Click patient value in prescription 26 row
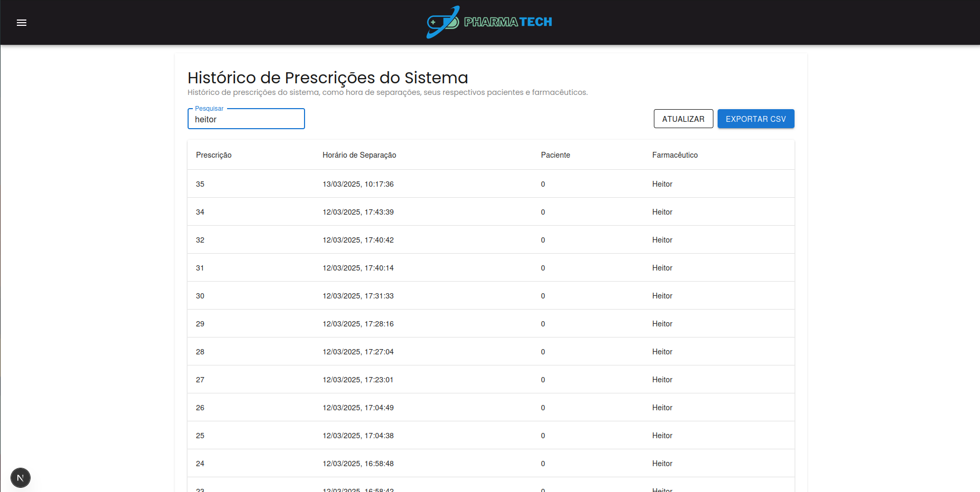Screen dimensions: 980x492 tap(543, 408)
